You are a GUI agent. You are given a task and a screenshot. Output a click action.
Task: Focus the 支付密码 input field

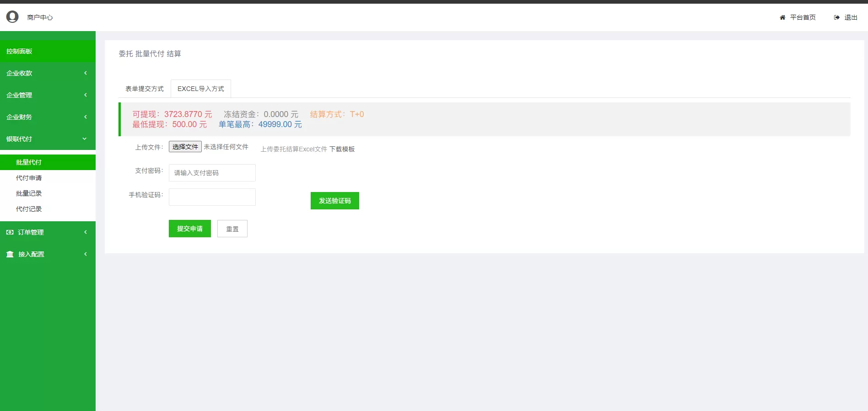[x=212, y=173]
